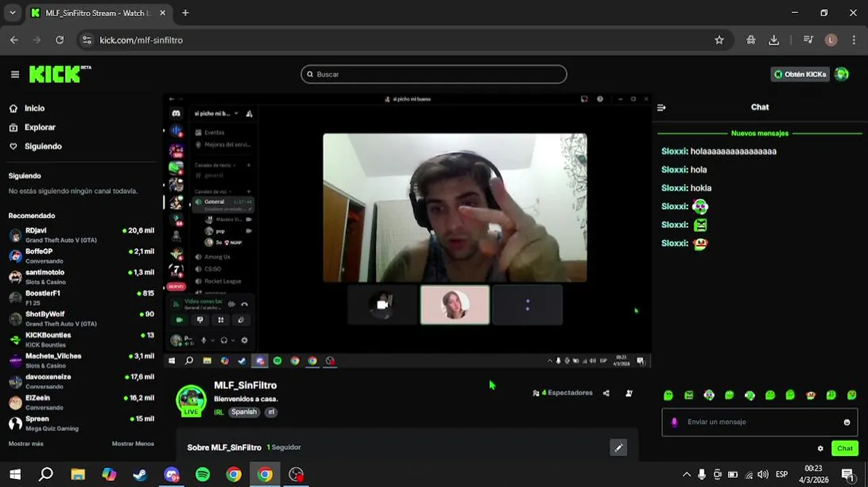
Task: Click the purple microphone icon in chat
Action: coord(674,422)
